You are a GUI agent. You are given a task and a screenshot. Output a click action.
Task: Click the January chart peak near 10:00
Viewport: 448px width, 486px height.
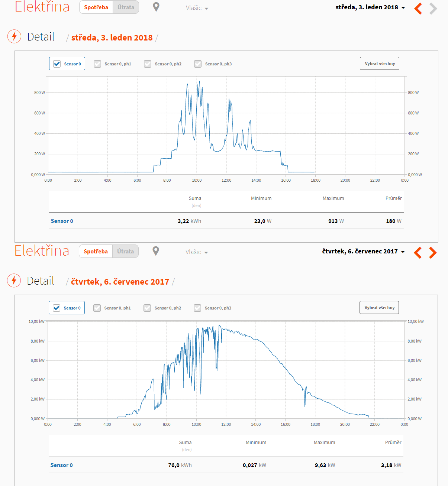coord(199,81)
